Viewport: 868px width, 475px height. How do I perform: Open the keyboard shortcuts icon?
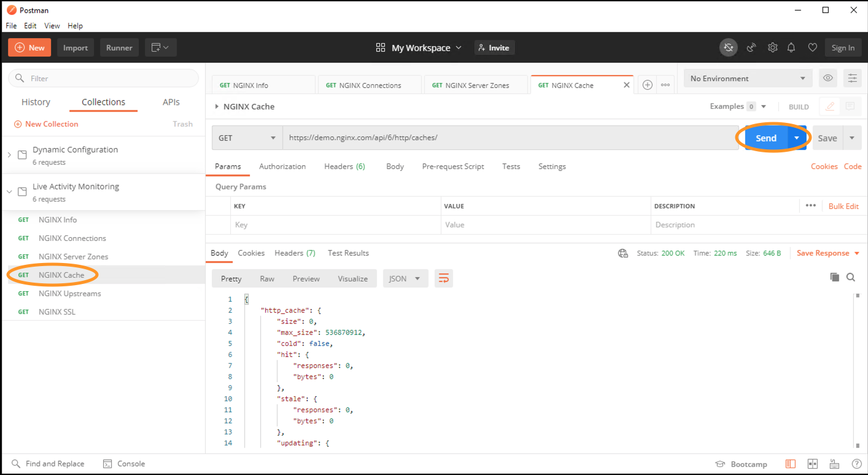[834, 464]
